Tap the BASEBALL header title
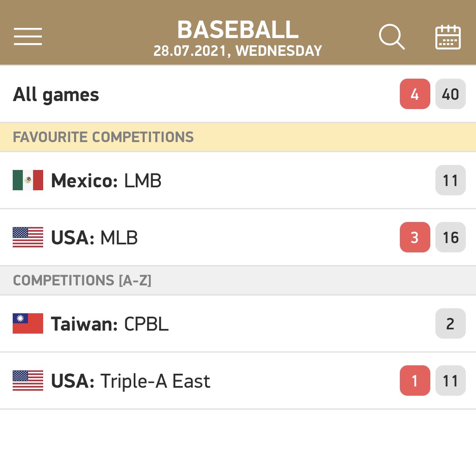The width and height of the screenshot is (476, 471). click(238, 30)
